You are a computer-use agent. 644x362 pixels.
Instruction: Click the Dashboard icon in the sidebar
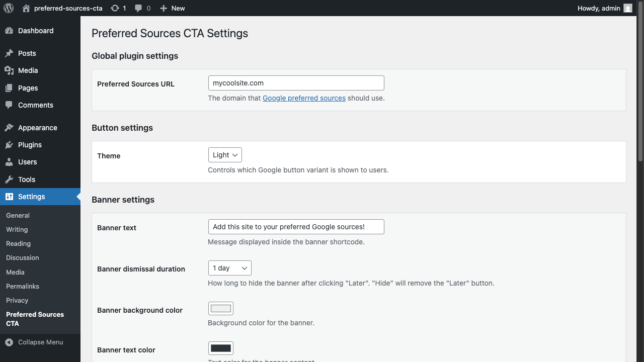(10, 31)
